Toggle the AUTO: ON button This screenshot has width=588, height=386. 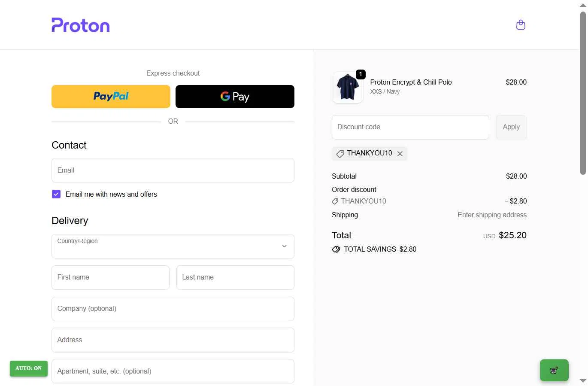tap(29, 368)
